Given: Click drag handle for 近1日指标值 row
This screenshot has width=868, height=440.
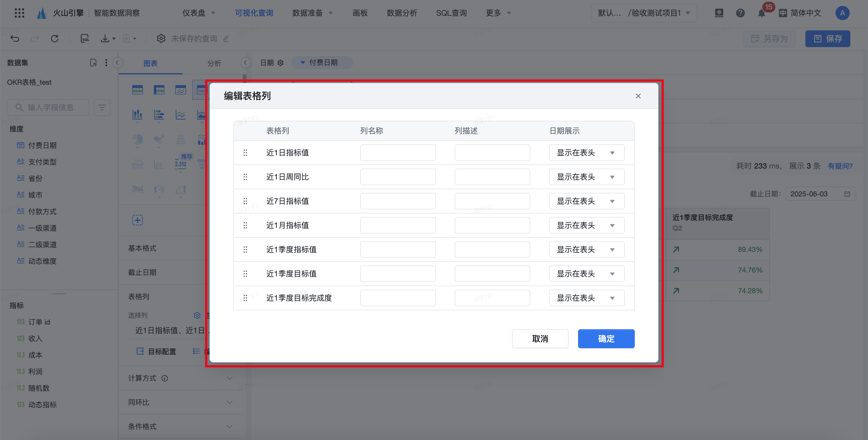Looking at the screenshot, I should pos(245,153).
